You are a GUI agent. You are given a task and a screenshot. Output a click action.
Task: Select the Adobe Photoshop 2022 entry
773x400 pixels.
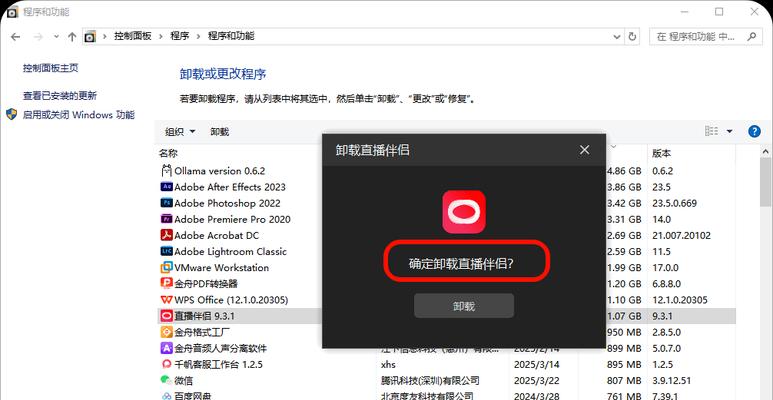coord(227,203)
